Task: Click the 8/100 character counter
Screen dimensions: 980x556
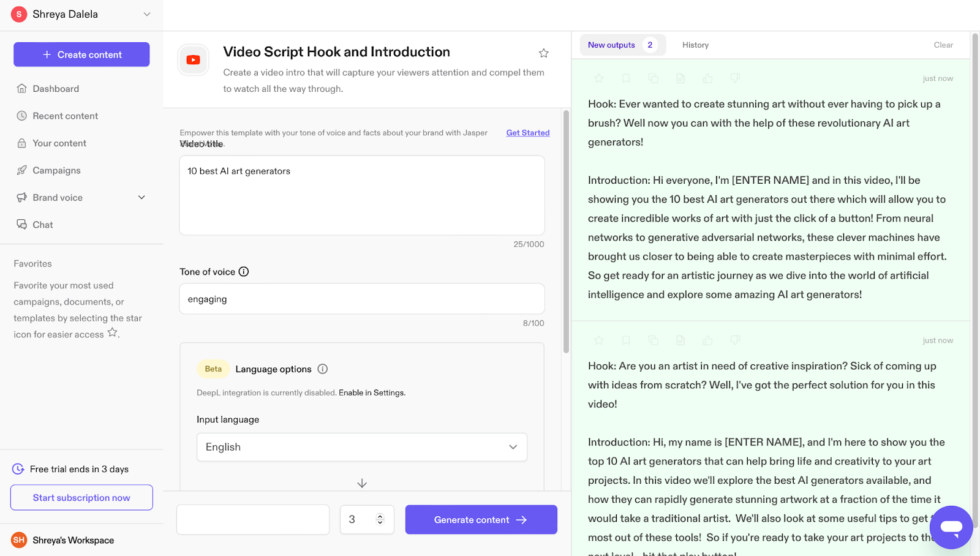Action: pos(533,323)
